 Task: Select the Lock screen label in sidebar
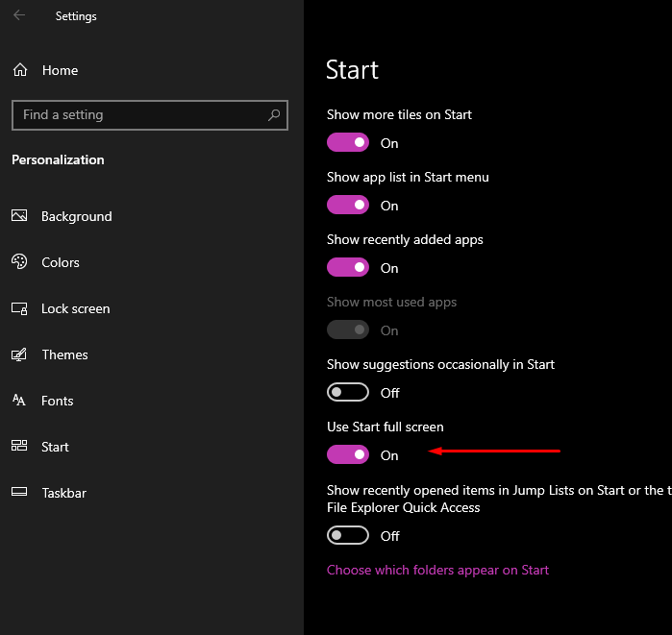[76, 308]
